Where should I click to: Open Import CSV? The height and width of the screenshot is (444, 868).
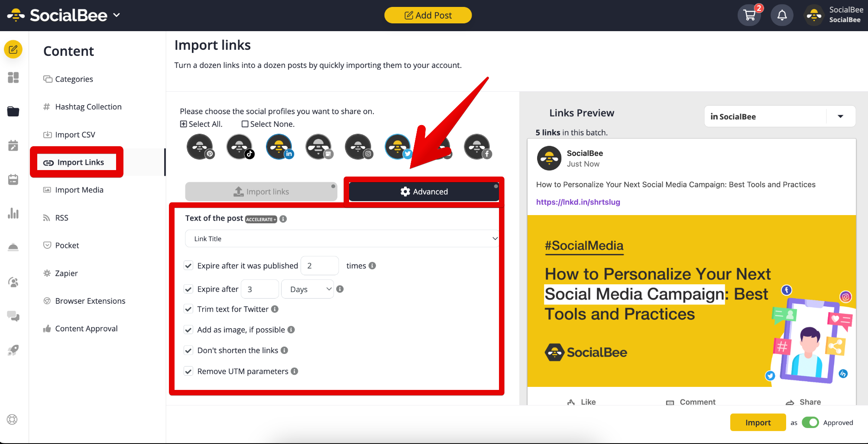(75, 135)
